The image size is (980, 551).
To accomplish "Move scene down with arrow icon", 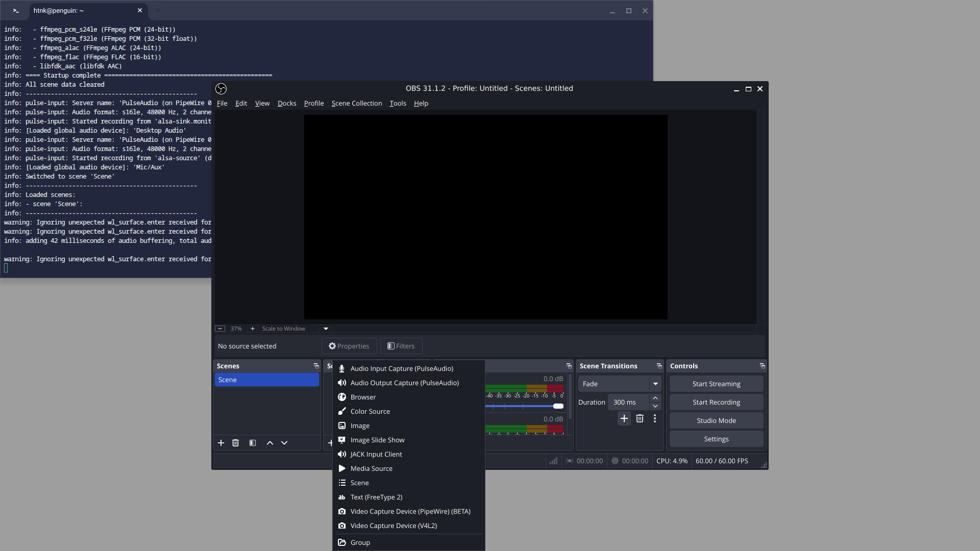I will click(284, 443).
